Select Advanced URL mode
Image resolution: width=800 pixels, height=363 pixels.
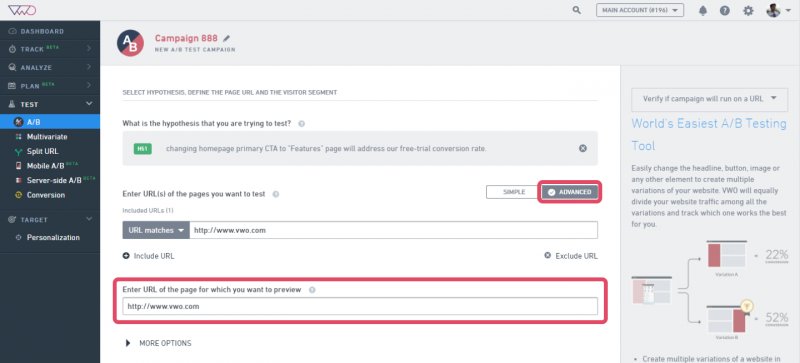[570, 192]
